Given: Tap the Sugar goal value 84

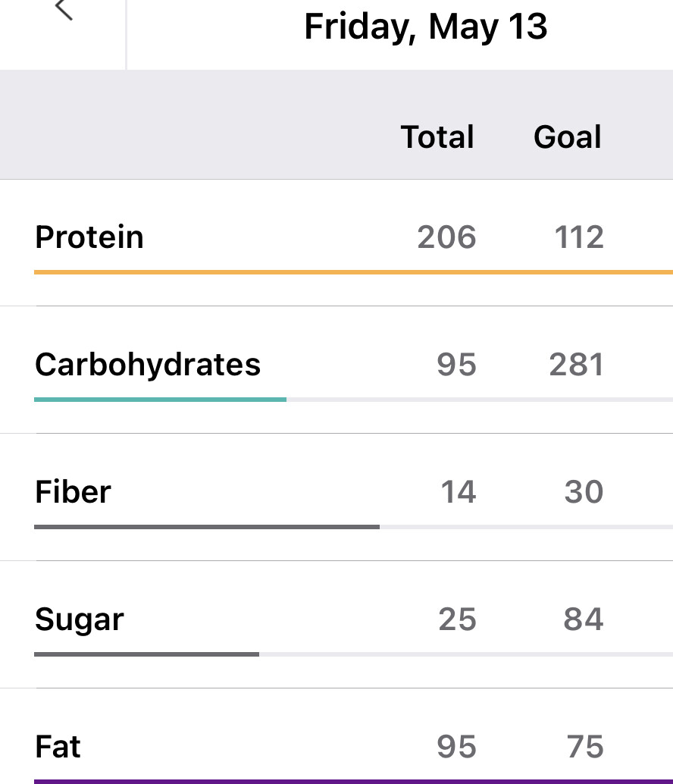Looking at the screenshot, I should (584, 619).
